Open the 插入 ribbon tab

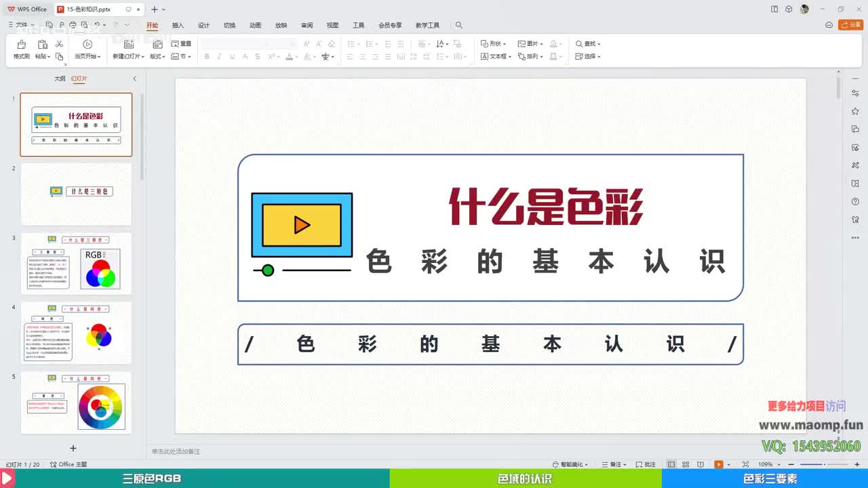pyautogui.click(x=178, y=25)
